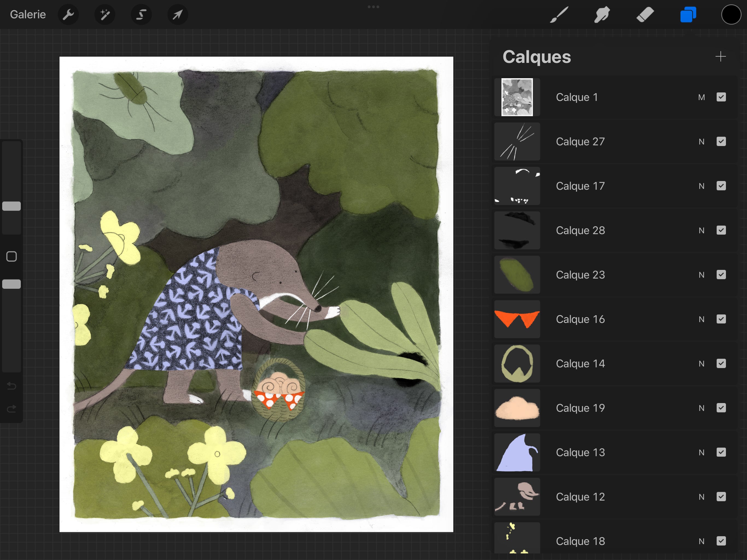The image size is (747, 560).
Task: Open the Adjustments magic wand menu
Action: [x=105, y=14]
